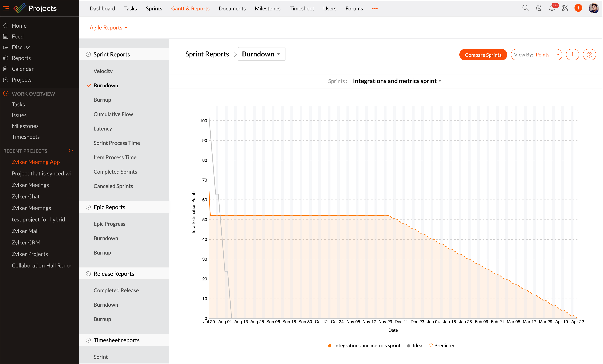Image resolution: width=603 pixels, height=364 pixels.
Task: Switch to the Milestones tab
Action: pos(267,9)
